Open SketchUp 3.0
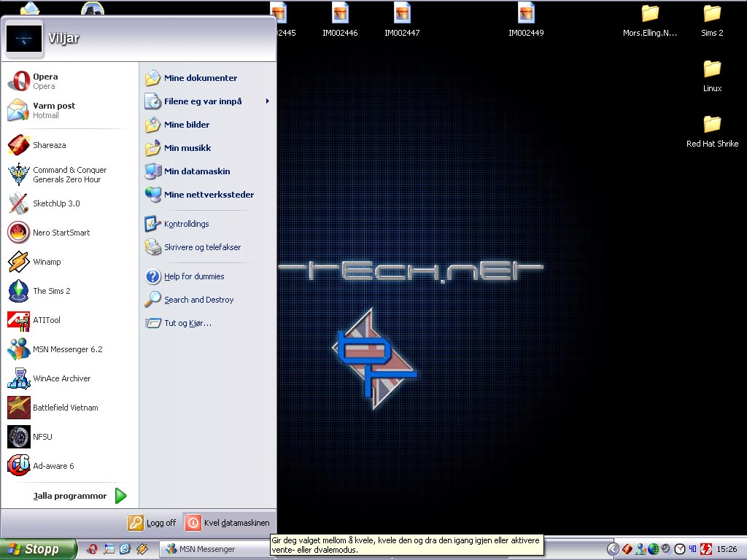This screenshot has height=560, width=747. 70,203
